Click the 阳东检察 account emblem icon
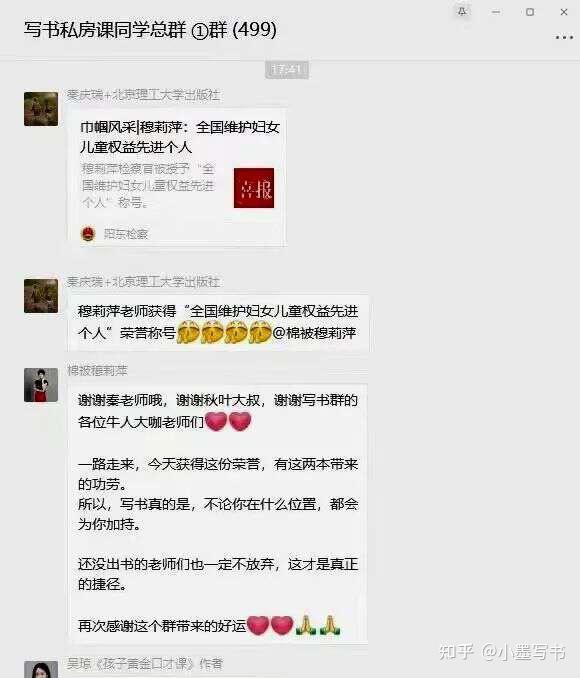The image size is (580, 678). [88, 233]
